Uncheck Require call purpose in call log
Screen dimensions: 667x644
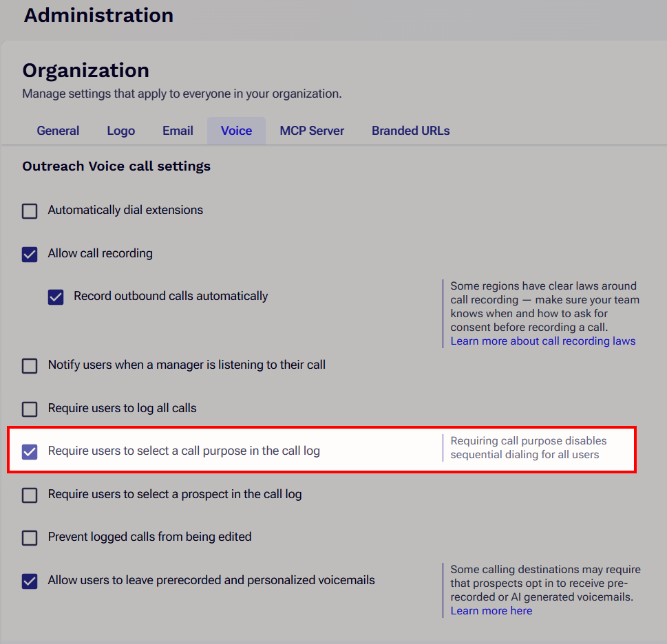(30, 451)
